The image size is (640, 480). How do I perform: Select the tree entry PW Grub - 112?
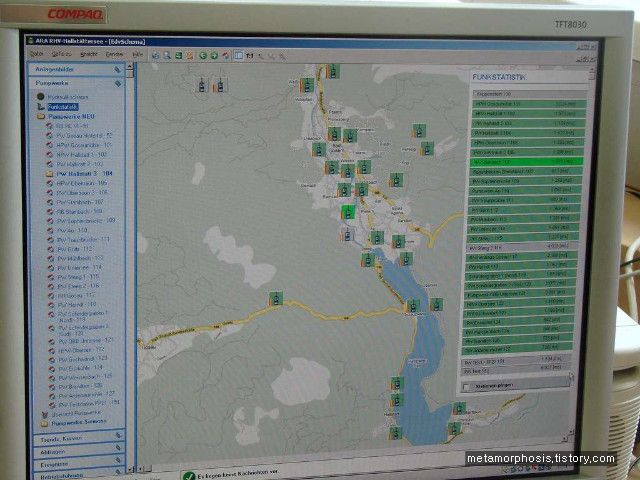75,249
